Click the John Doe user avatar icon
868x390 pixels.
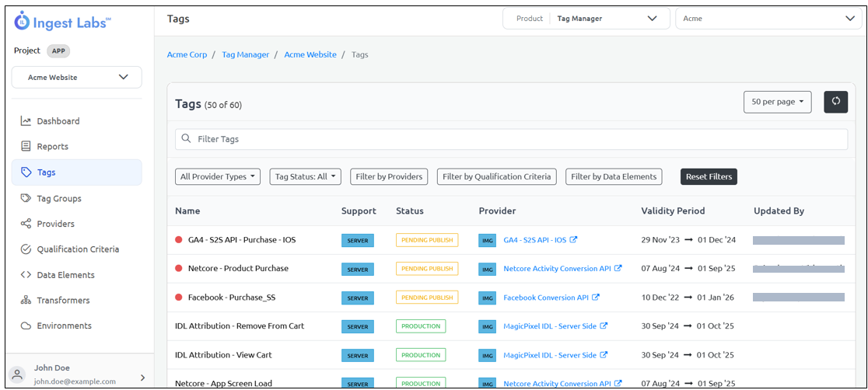(x=18, y=374)
